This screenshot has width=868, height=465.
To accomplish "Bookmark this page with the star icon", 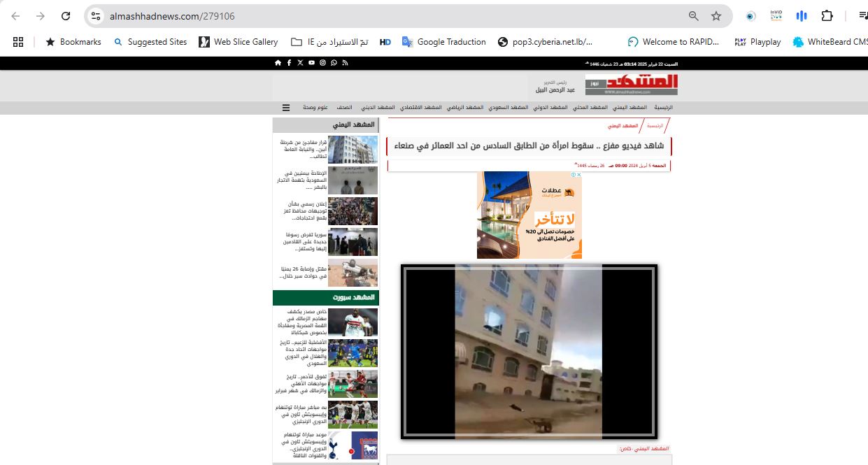I will coord(716,16).
